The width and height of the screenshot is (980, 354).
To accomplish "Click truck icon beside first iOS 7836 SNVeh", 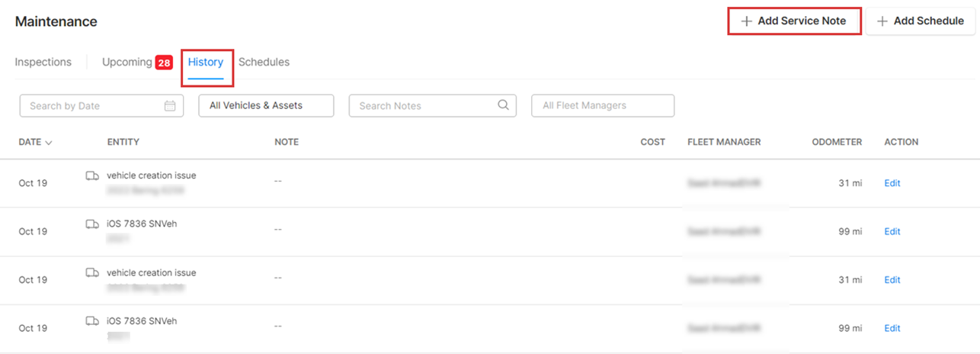I will [x=92, y=224].
